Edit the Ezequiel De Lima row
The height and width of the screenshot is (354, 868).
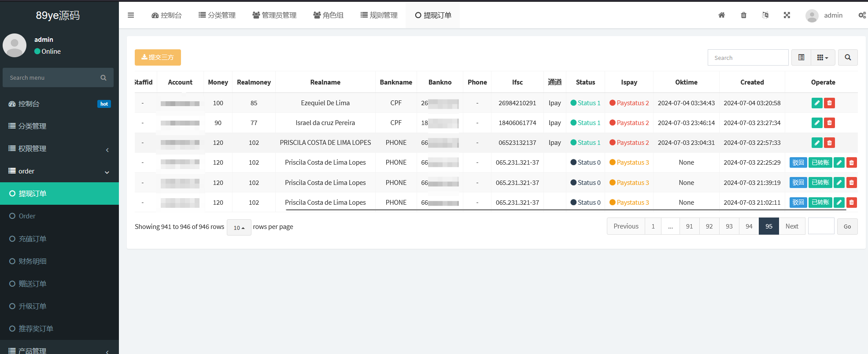(817, 103)
